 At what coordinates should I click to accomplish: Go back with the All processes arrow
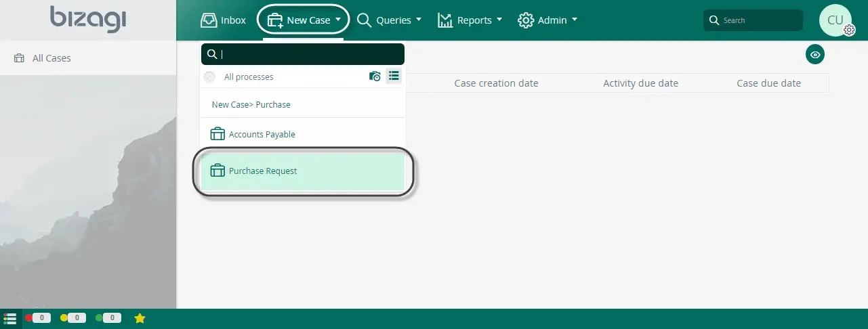tap(210, 77)
